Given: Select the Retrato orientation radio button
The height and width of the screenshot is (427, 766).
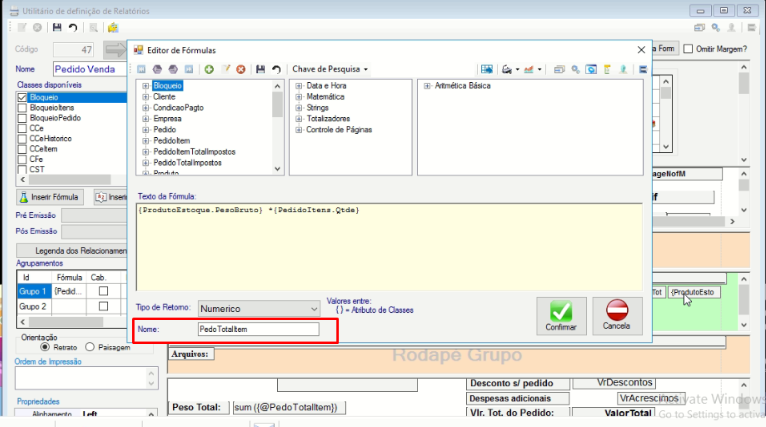Looking at the screenshot, I should click(x=45, y=347).
